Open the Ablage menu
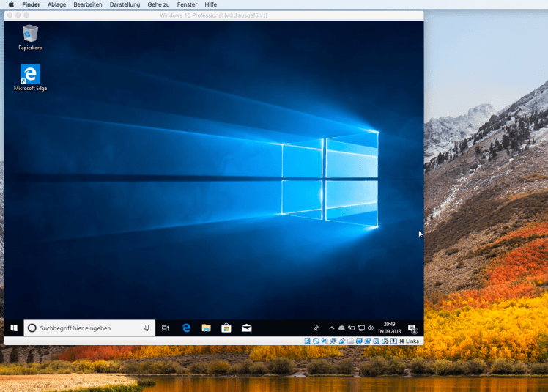This screenshot has height=392, width=548. (x=56, y=4)
